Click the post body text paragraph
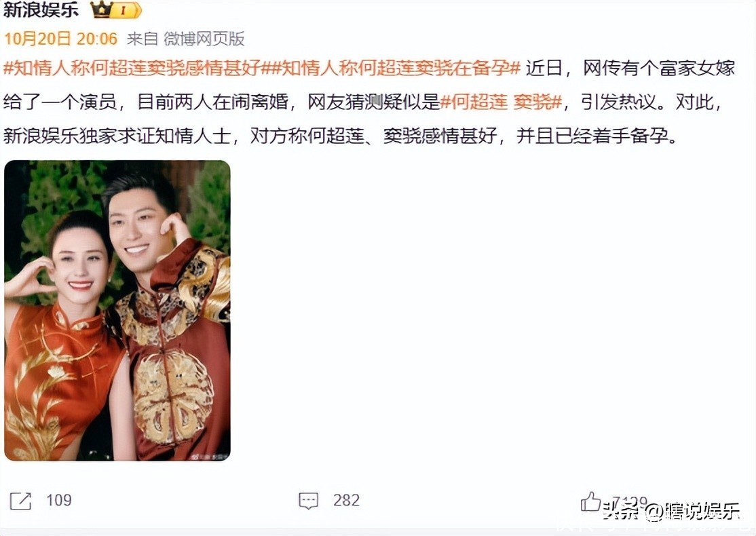This screenshot has width=756, height=536. (x=369, y=102)
